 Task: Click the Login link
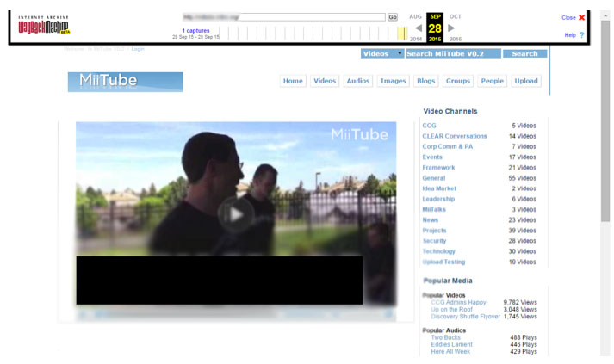[x=138, y=49]
